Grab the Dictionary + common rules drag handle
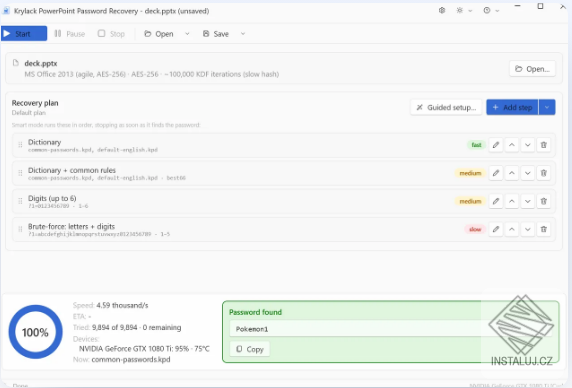 coord(20,173)
